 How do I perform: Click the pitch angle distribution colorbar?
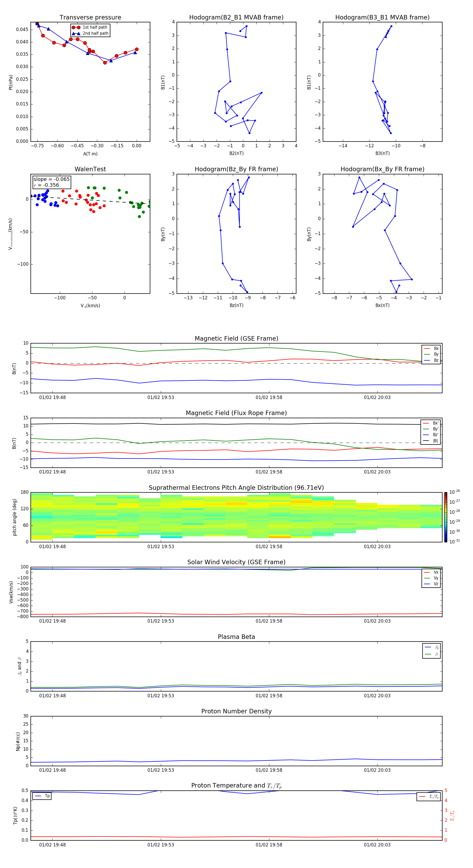point(446,517)
